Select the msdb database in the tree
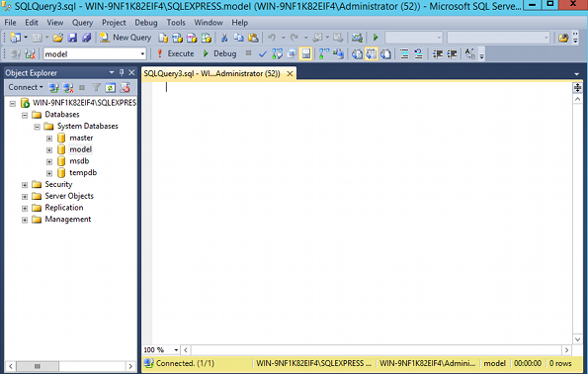 [x=79, y=161]
